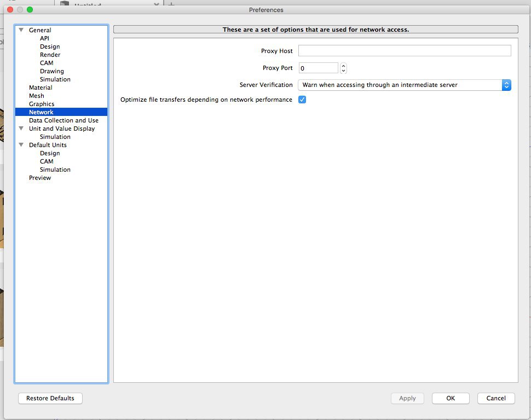Click the Proxy Port number field
This screenshot has width=531, height=420.
point(319,68)
